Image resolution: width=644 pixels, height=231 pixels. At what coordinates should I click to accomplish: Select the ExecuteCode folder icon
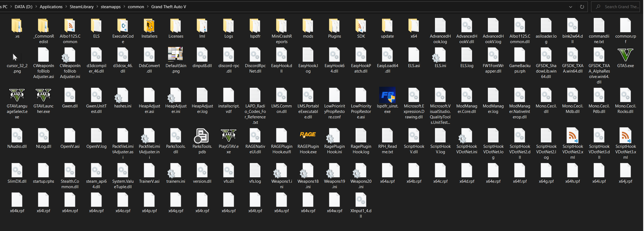coord(123,26)
